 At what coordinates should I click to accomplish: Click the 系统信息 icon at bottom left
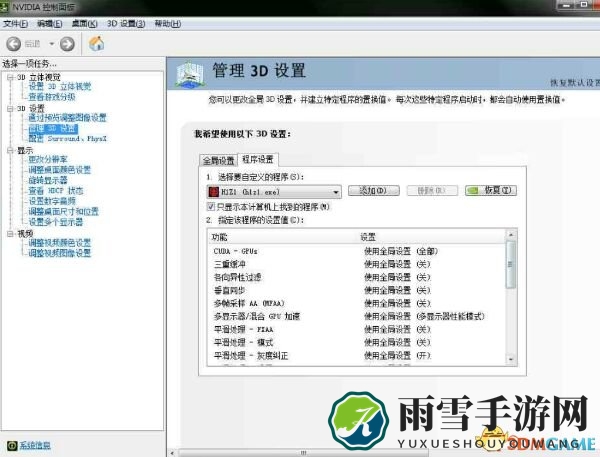12,446
